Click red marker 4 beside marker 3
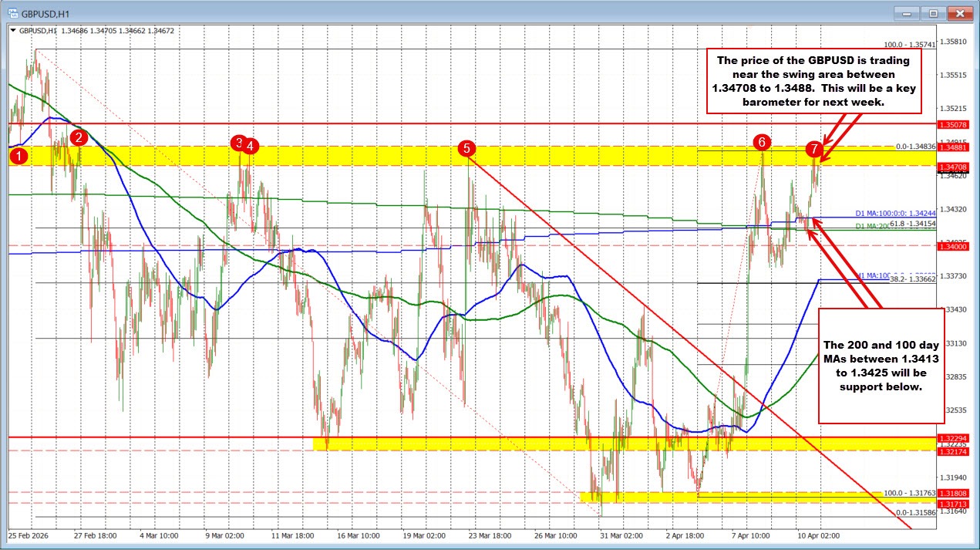This screenshot has width=980, height=550. coord(251,146)
